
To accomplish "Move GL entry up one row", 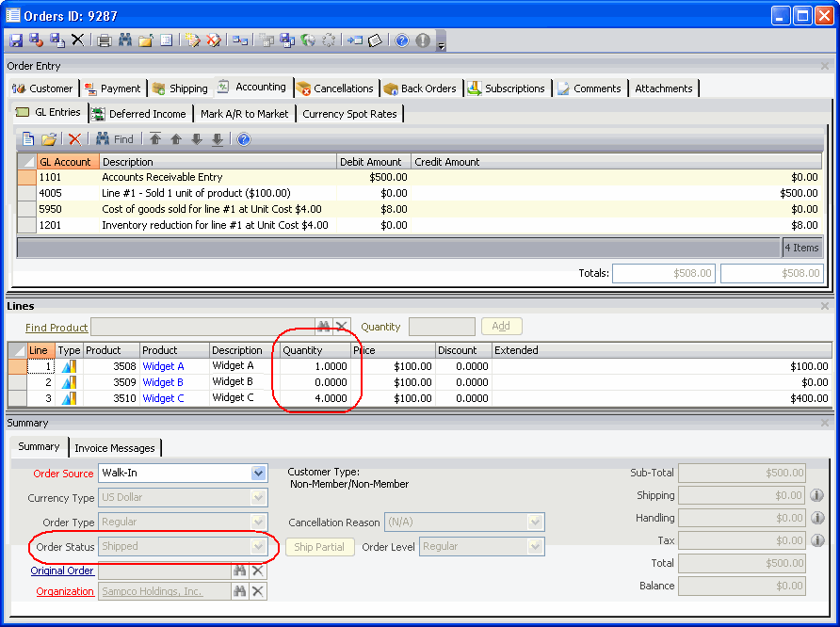I will (x=176, y=139).
